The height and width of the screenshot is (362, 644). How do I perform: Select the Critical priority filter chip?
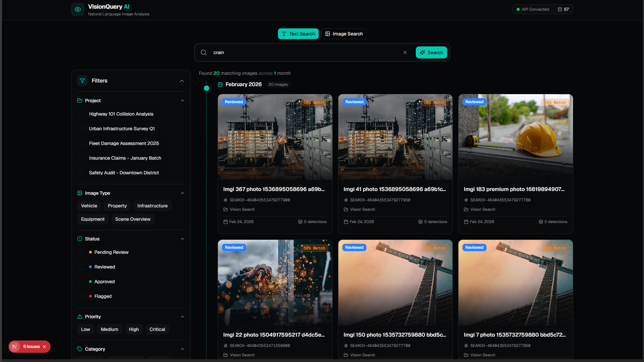tap(157, 329)
